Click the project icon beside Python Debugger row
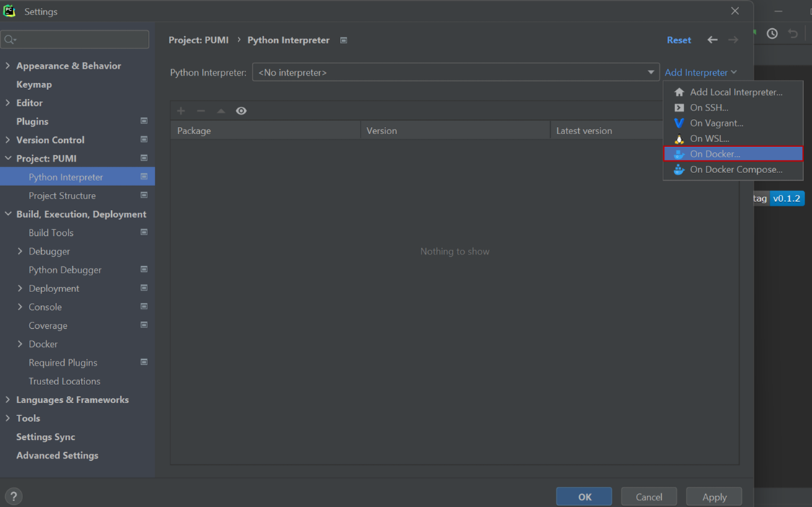This screenshot has height=507, width=812. pos(144,270)
